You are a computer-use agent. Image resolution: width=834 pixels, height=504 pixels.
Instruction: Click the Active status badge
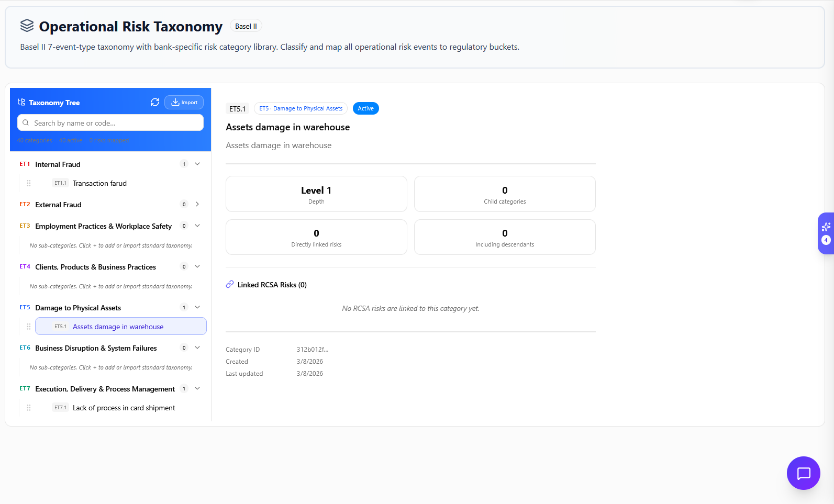click(365, 108)
